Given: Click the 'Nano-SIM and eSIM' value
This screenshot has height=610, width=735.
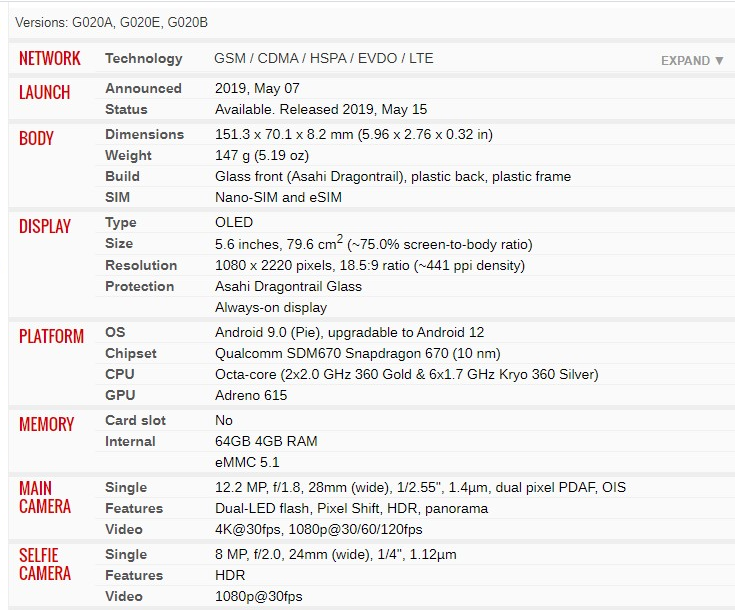Looking at the screenshot, I should [278, 197].
